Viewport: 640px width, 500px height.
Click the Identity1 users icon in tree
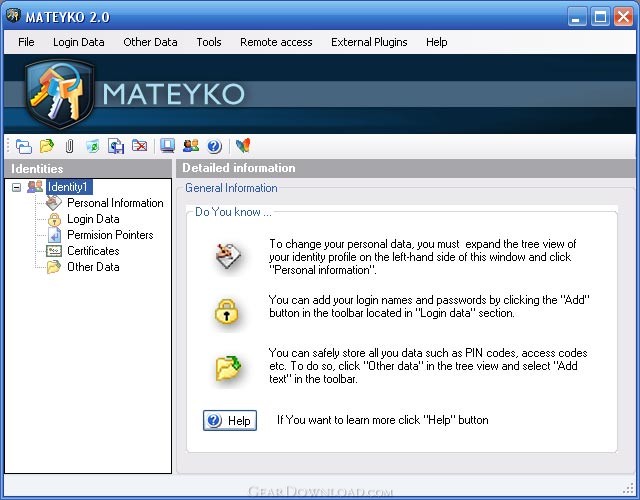pyautogui.click(x=35, y=187)
